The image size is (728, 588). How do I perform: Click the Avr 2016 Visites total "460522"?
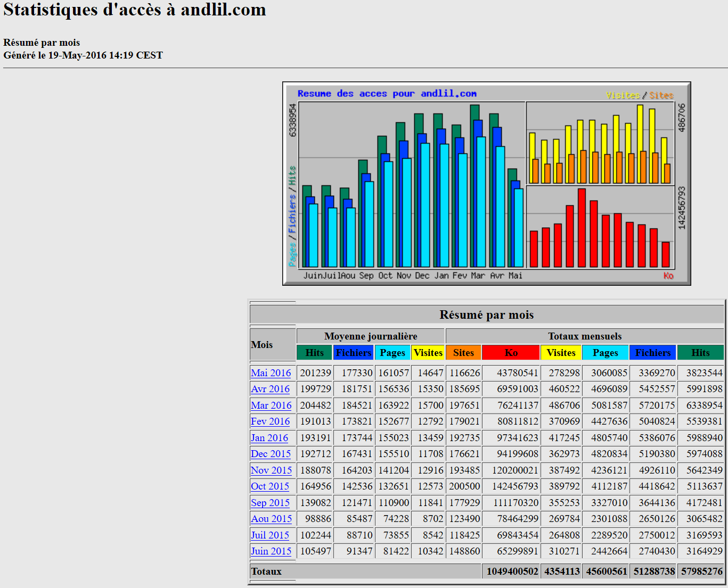point(565,389)
